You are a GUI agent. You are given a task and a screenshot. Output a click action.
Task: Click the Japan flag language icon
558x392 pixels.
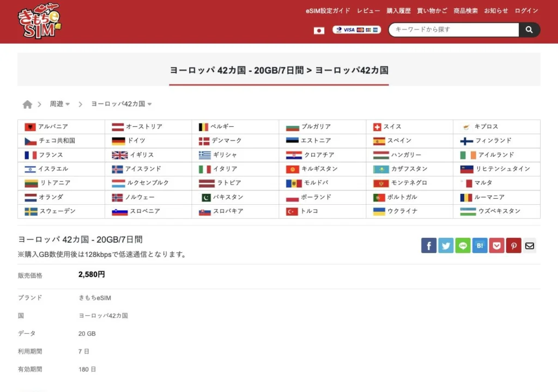pos(319,30)
